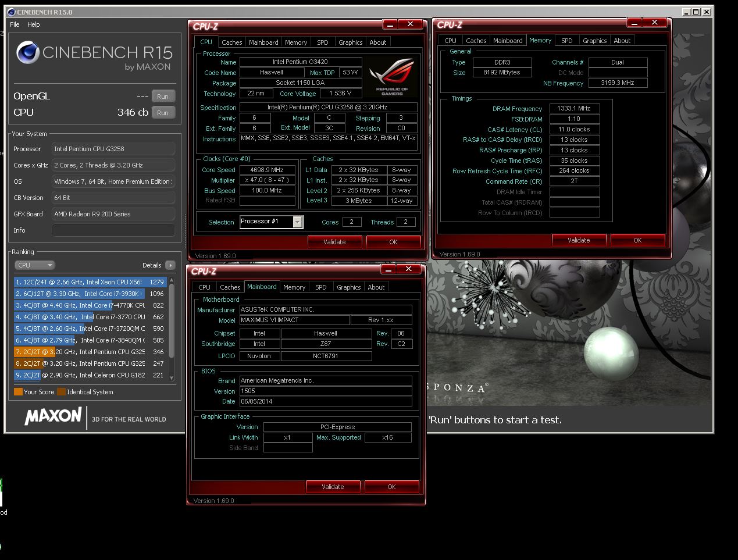The width and height of the screenshot is (738, 560).
Task: Maximize the Cinebench R15.0 window
Action: [x=696, y=12]
